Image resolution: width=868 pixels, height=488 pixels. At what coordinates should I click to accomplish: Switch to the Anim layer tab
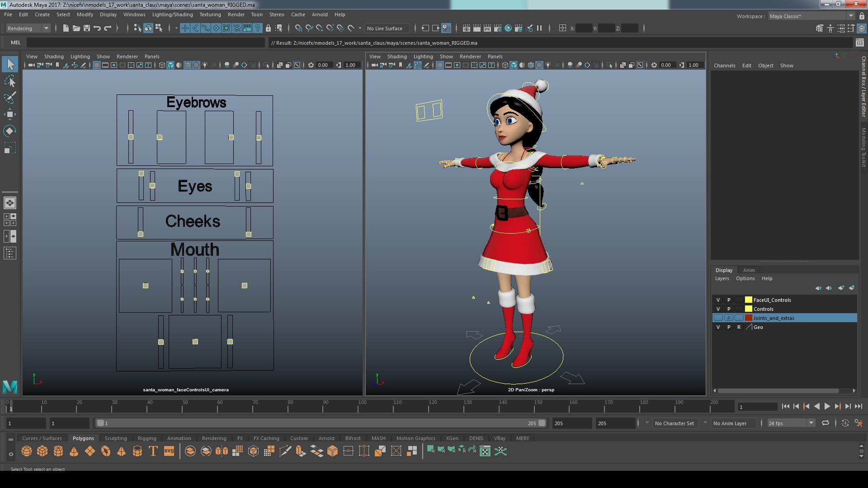(749, 270)
